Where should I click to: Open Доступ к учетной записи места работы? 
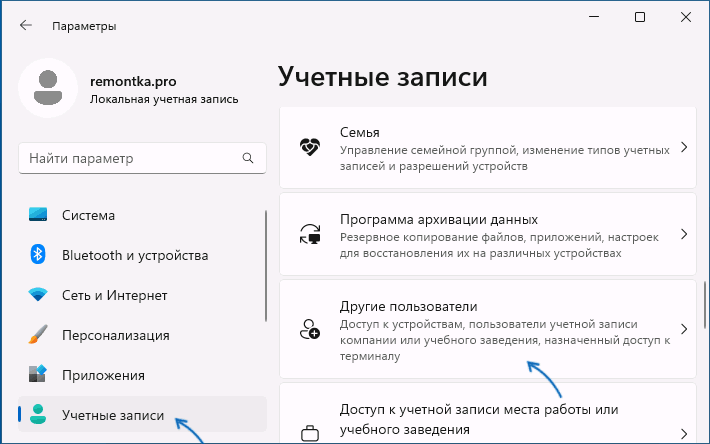pos(488,414)
